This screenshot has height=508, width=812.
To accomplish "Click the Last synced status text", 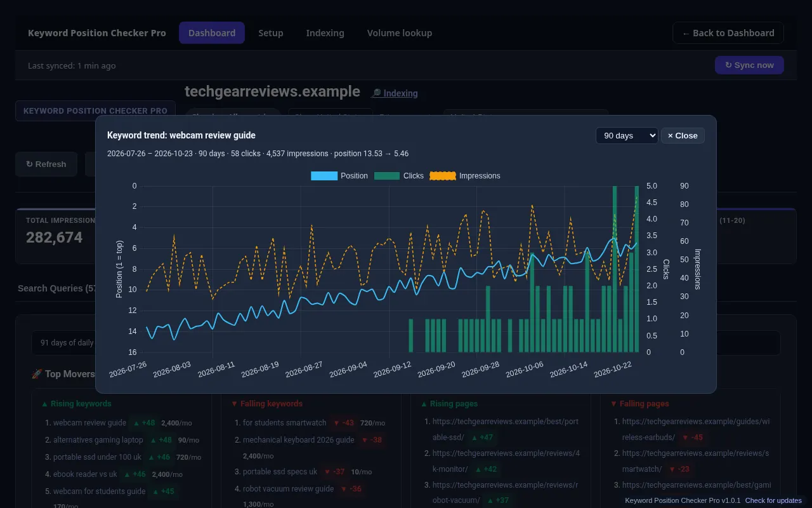I will click(72, 65).
